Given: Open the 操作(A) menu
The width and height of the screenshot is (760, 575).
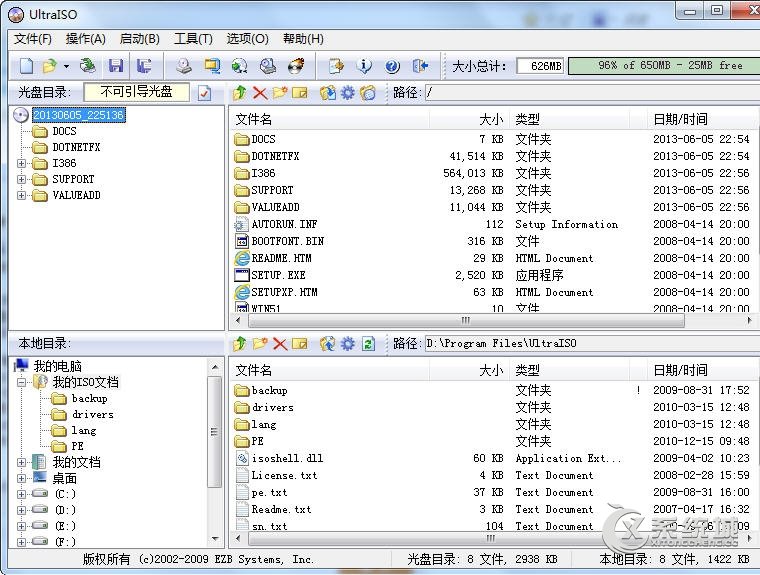Looking at the screenshot, I should coord(85,39).
